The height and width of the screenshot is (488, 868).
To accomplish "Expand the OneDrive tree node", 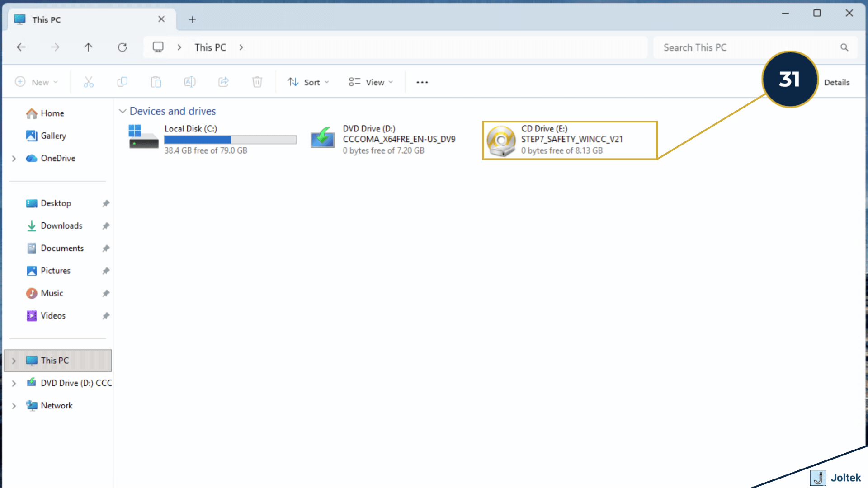I will pyautogui.click(x=14, y=159).
